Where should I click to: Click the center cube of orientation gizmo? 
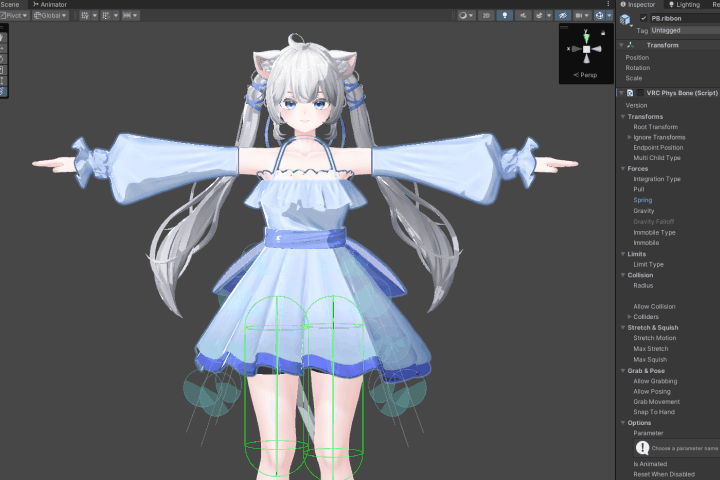click(x=586, y=49)
